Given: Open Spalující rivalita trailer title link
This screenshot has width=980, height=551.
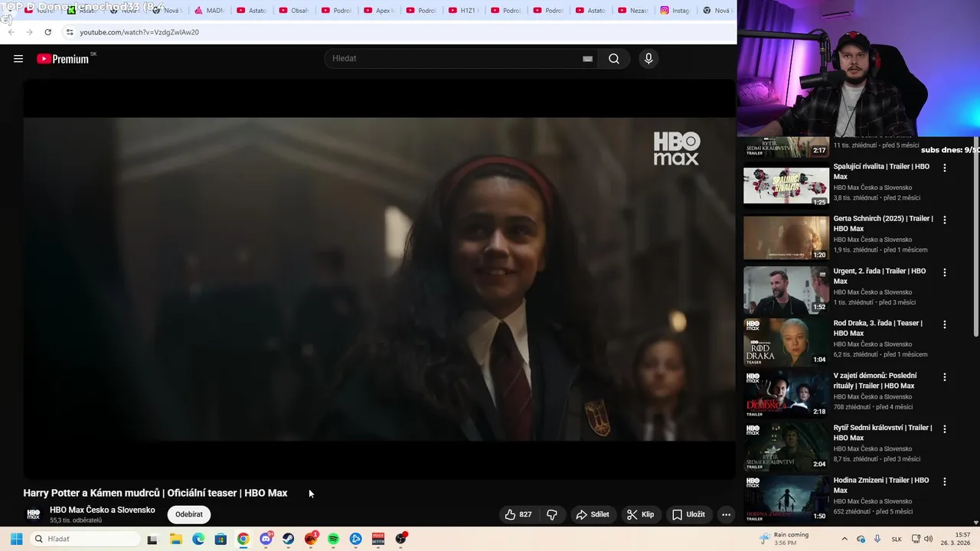Looking at the screenshot, I should [x=881, y=171].
